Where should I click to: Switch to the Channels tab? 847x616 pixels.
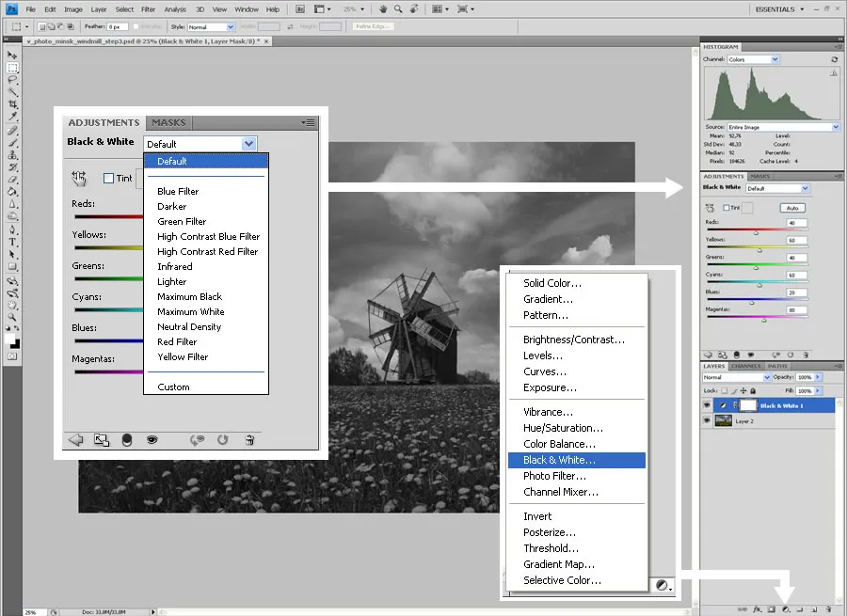click(745, 366)
